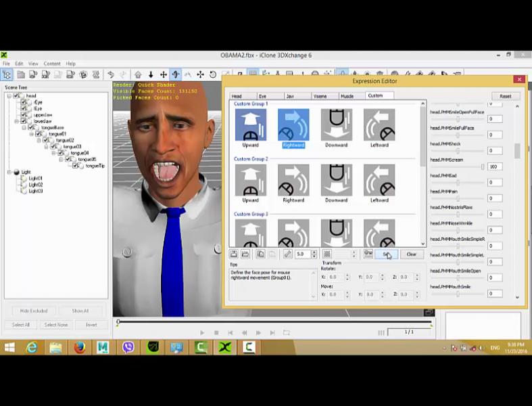532x406 pixels.
Task: Click the black down-arrow toolbar icon
Action: (x=151, y=74)
